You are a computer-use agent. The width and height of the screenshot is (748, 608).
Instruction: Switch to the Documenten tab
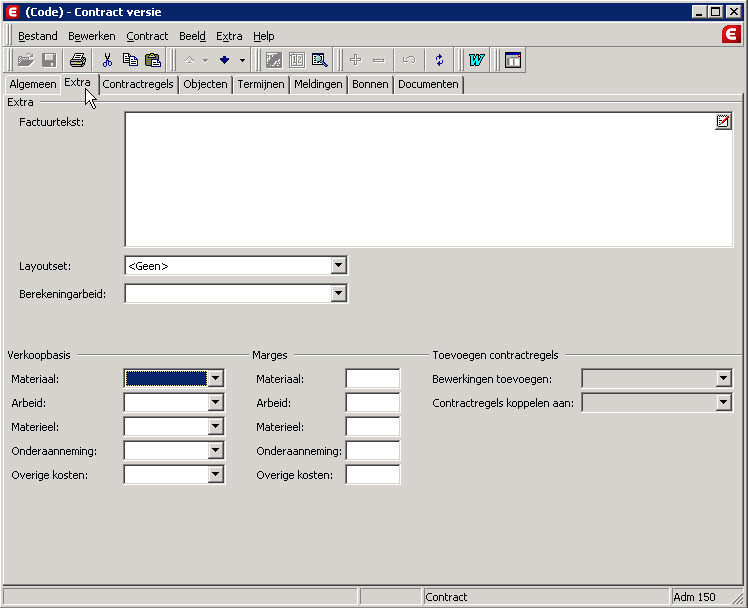point(428,84)
